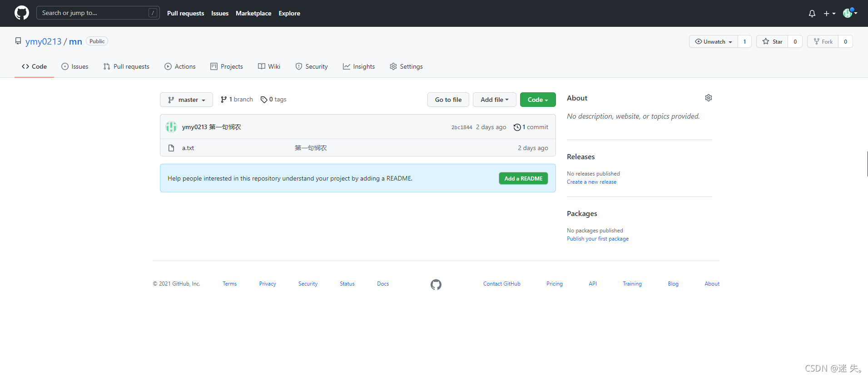Click Go to file
868x377 pixels.
click(448, 100)
